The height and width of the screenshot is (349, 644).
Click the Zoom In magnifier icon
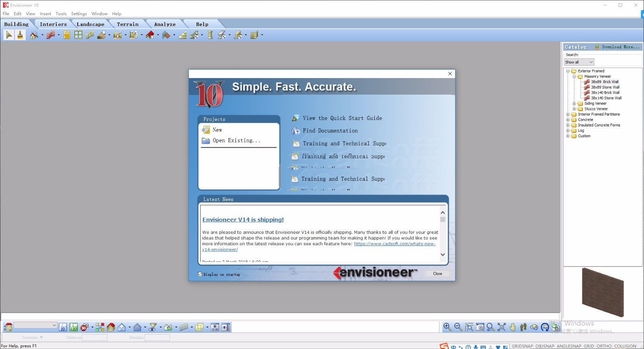447,327
